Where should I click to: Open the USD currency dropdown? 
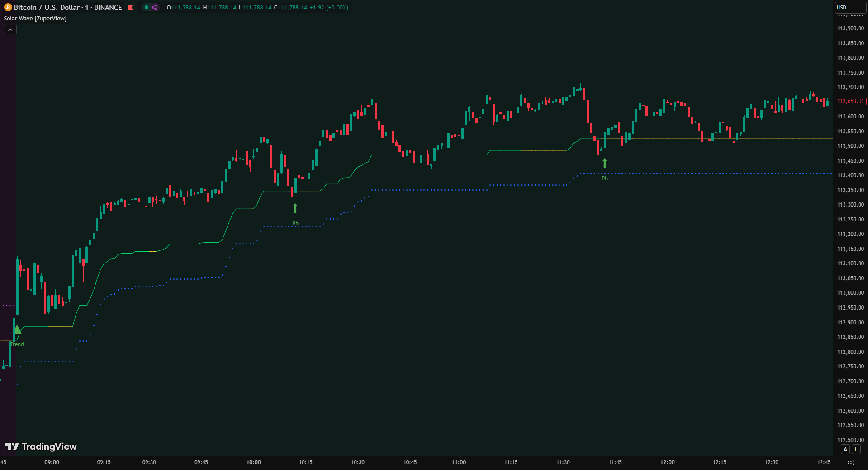[849, 7]
